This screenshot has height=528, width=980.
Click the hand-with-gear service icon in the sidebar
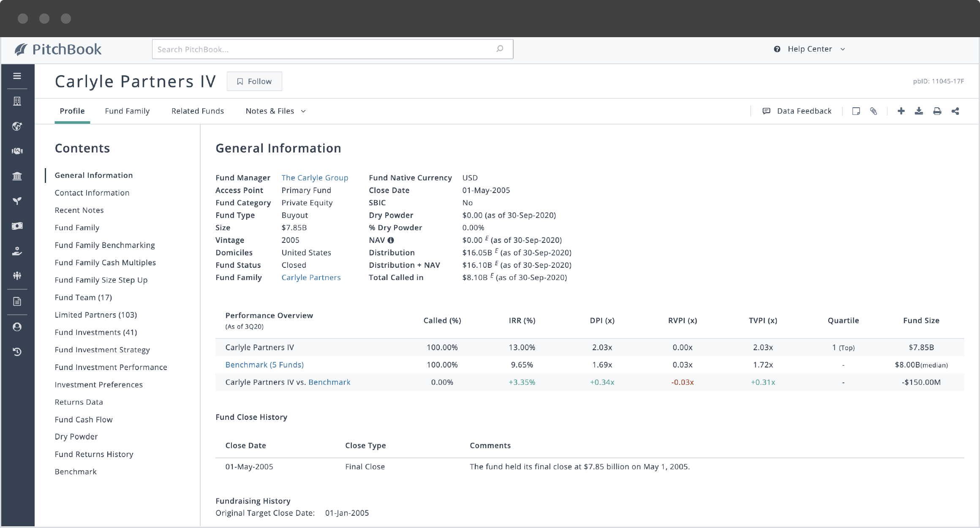(x=17, y=251)
